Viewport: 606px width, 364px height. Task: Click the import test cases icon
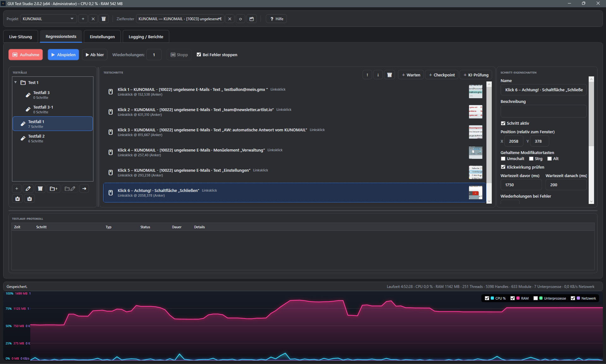(x=29, y=199)
